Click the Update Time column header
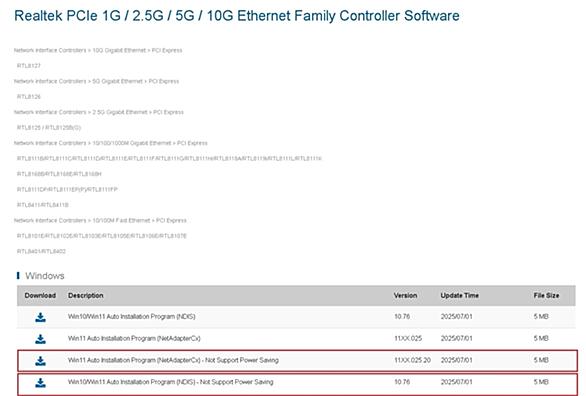The height and width of the screenshot is (396, 586). coord(459,296)
